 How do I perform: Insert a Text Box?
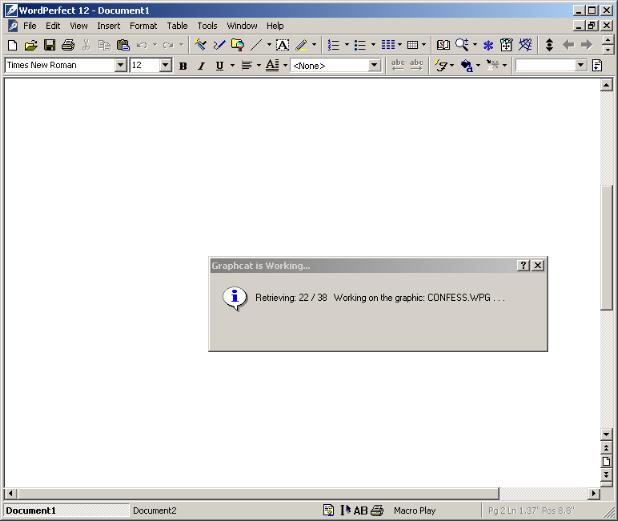(282, 45)
